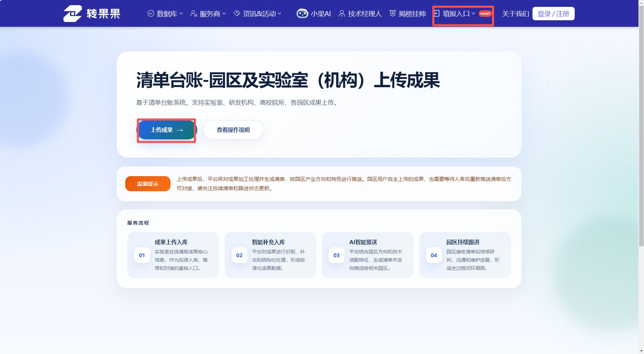Image resolution: width=644 pixels, height=354 pixels.
Task: Click the 03 step circle for AI智能推送
Action: (337, 255)
